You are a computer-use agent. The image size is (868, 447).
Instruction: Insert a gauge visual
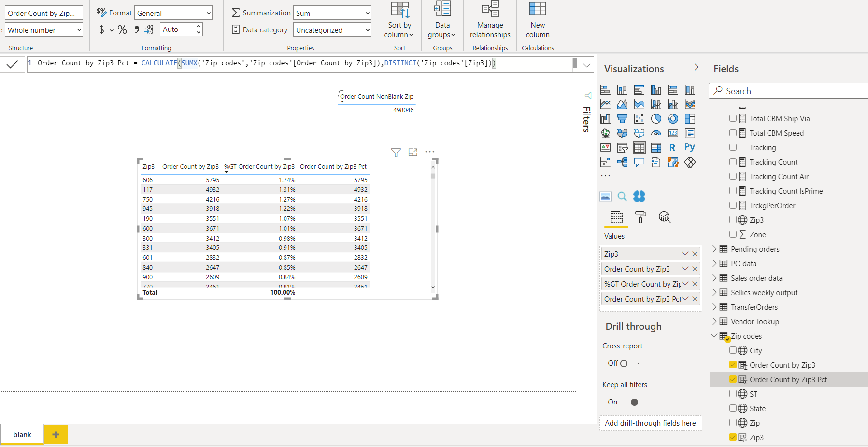656,133
